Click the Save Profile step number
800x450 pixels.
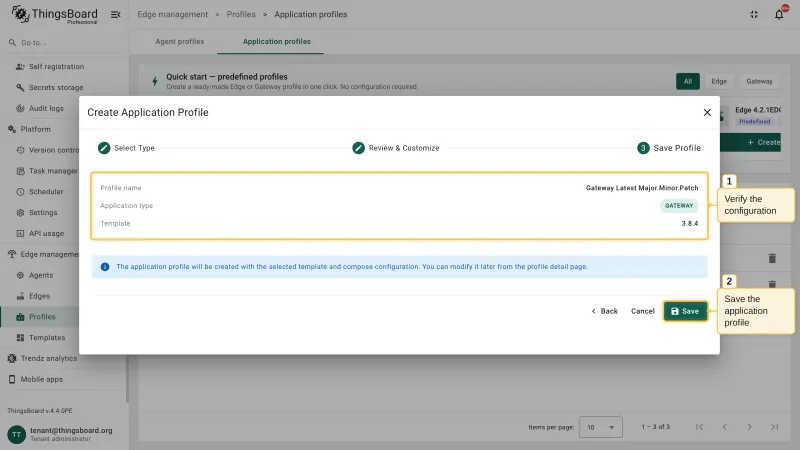643,148
